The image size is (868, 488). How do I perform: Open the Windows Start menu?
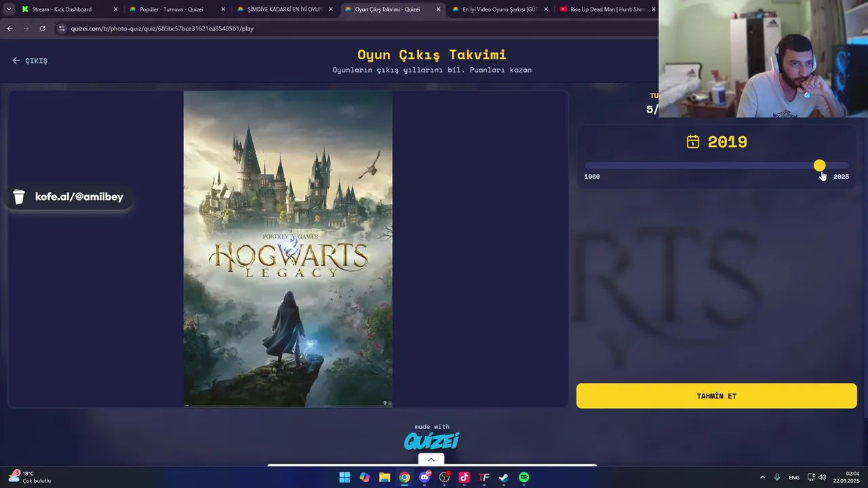pos(344,477)
